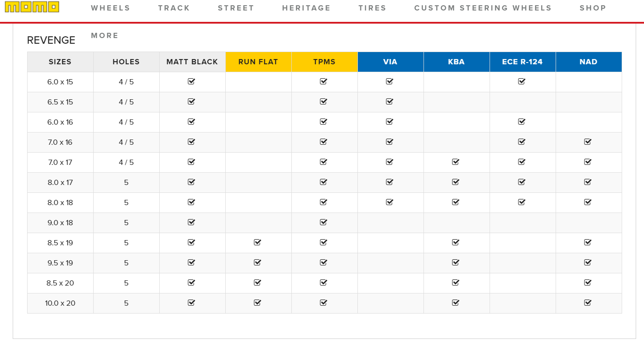Click the KBA check for 8.0 x 17
Screen dimensions: 644x342
pos(455,182)
